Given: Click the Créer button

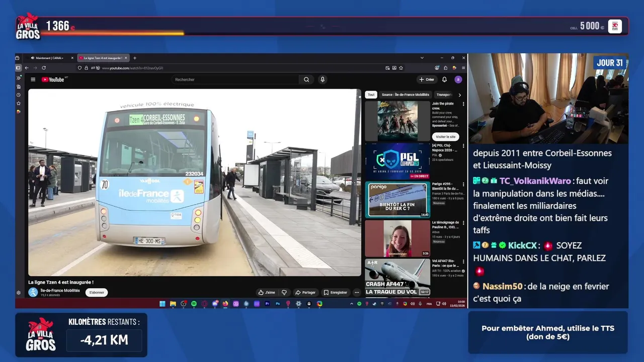Looking at the screenshot, I should point(427,79).
